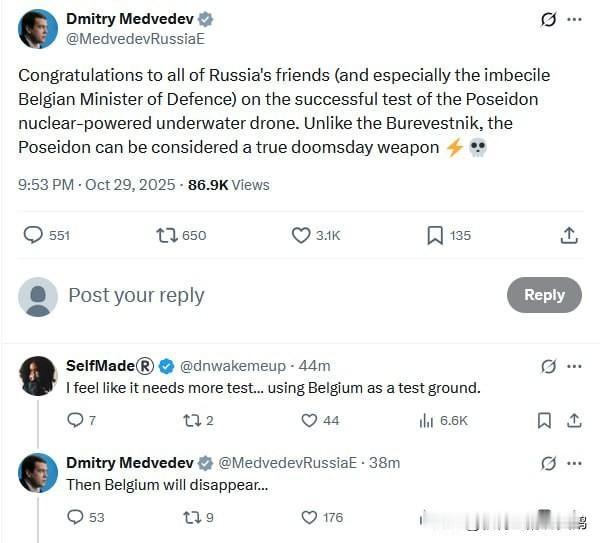This screenshot has width=600, height=543.
Task: Share the main Poseidon post
Action: pos(569,235)
